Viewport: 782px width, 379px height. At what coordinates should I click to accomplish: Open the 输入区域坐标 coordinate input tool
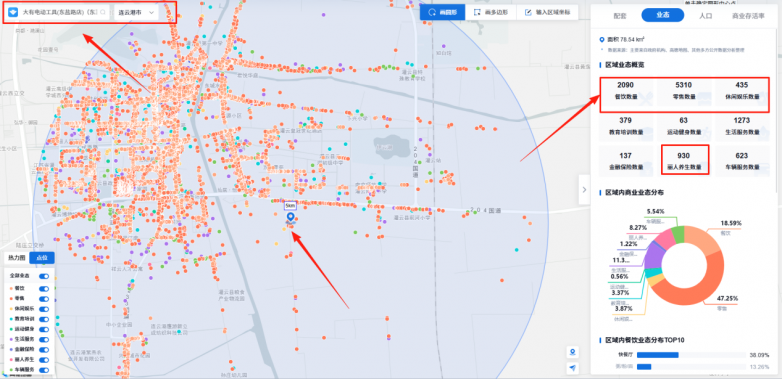547,12
